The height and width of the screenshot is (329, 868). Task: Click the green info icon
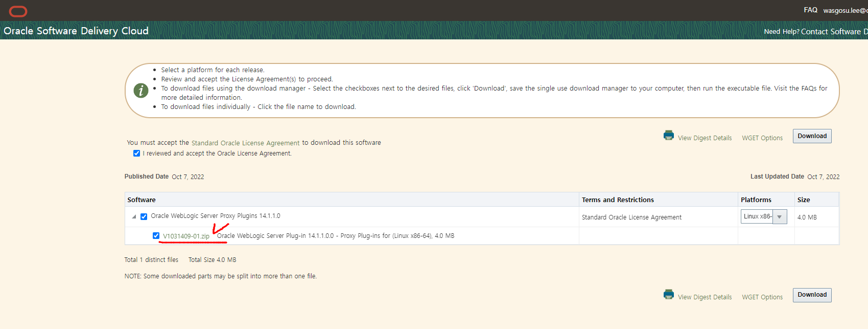pos(141,91)
